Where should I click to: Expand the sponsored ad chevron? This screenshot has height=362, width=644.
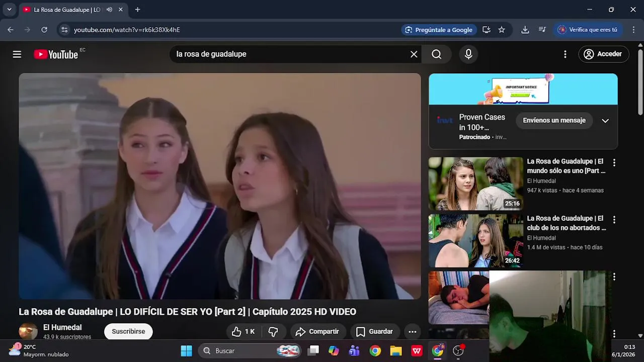(x=605, y=121)
